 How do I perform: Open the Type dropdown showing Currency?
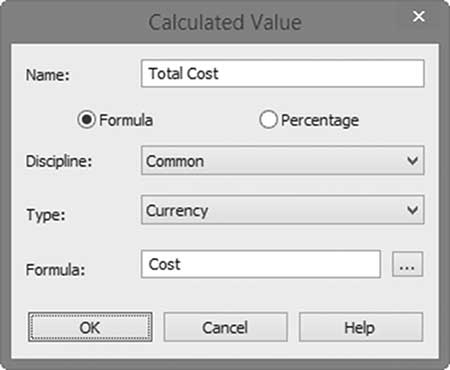283,210
